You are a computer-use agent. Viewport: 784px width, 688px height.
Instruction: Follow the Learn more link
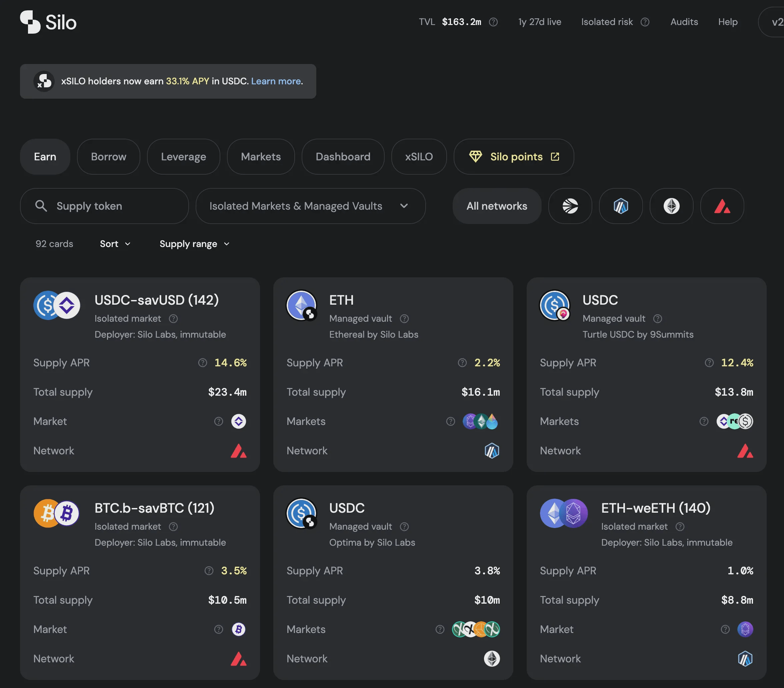click(276, 81)
